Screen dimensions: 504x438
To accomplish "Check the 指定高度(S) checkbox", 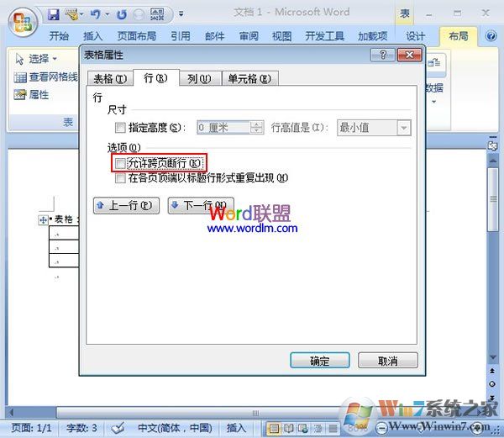I will [x=120, y=128].
